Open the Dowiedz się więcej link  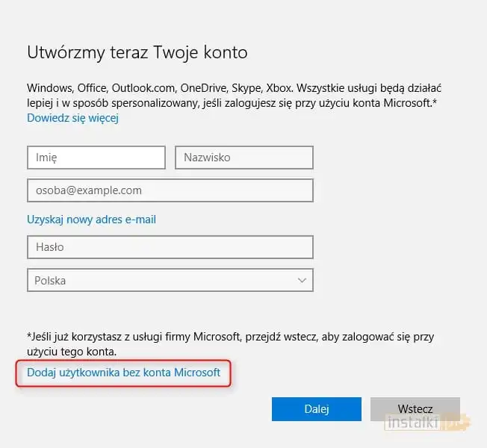click(x=72, y=118)
